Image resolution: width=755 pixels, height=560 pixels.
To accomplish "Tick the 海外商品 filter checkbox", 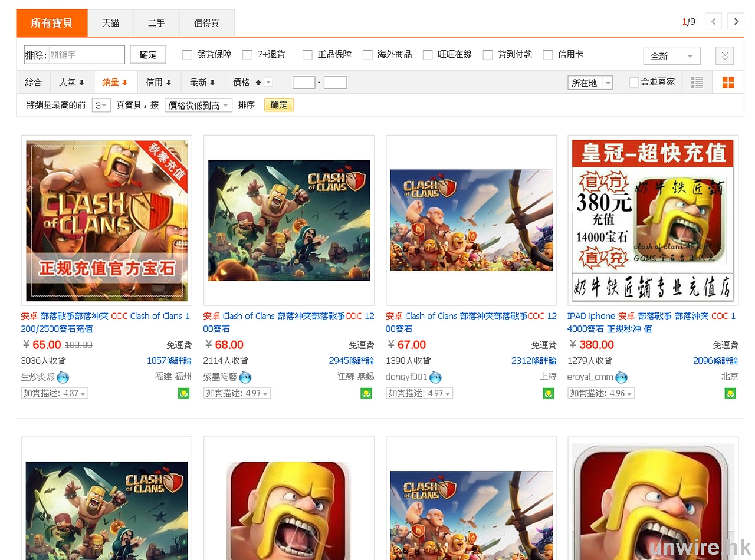I will 367,55.
